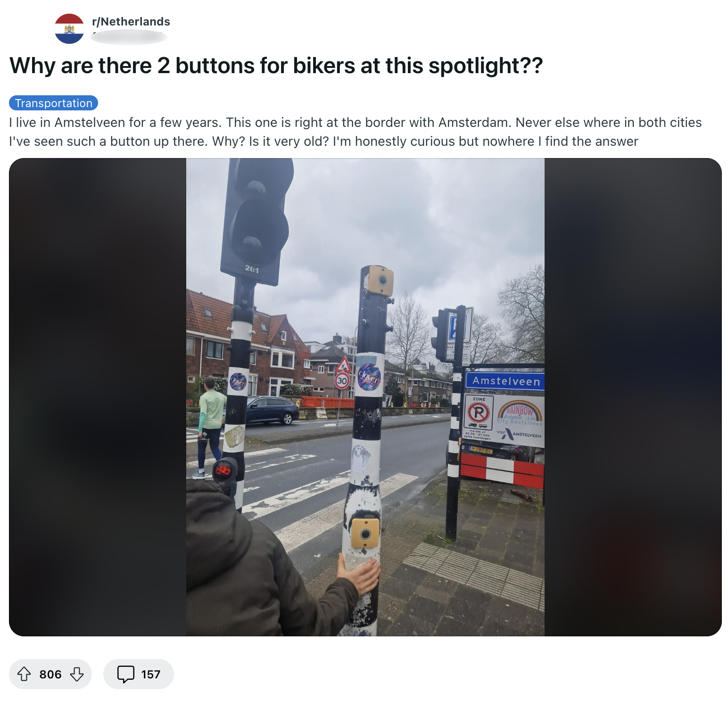
Task: Click the red bicycle light in photo
Action: coord(223,469)
